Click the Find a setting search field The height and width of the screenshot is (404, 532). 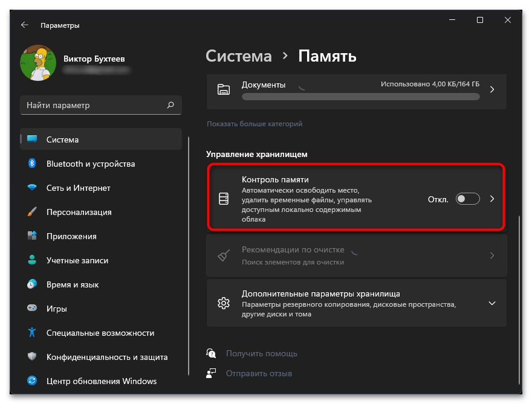94,105
